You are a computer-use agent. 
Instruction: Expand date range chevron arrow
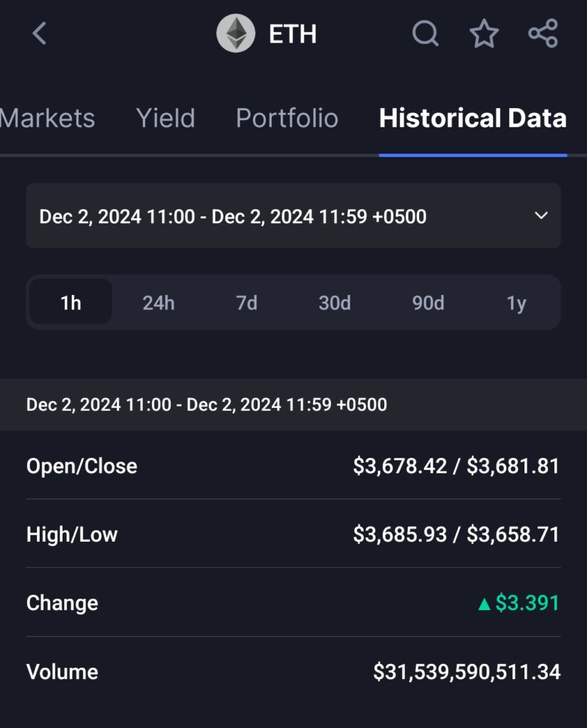[x=541, y=215]
